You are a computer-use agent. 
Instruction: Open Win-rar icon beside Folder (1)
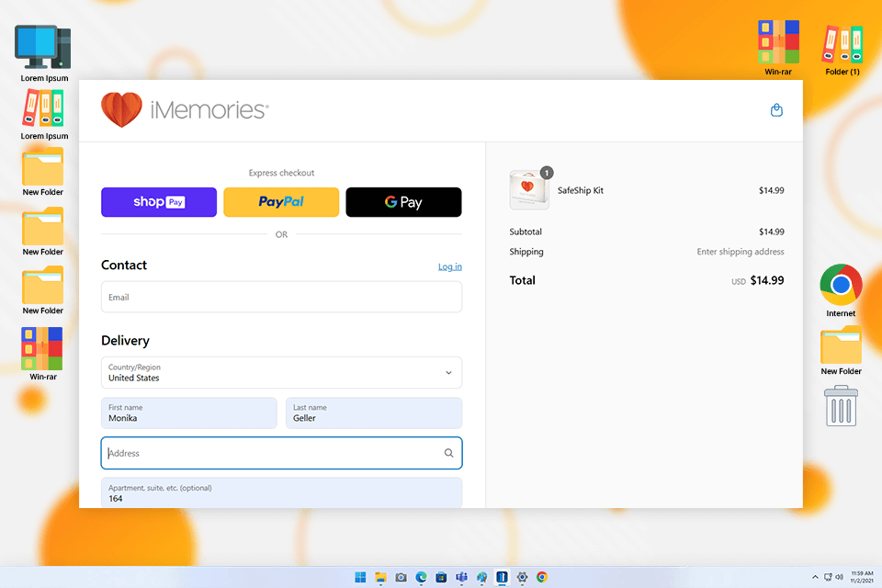[778, 48]
